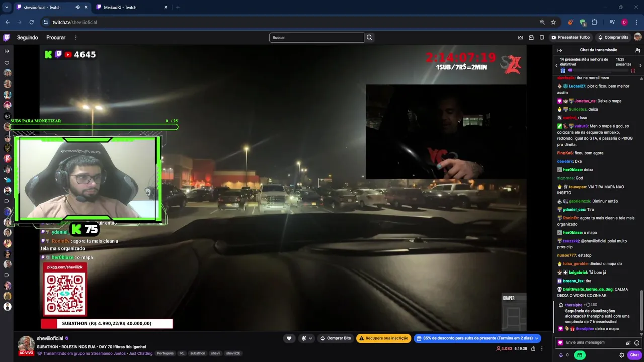Image resolution: width=644 pixels, height=362 pixels.
Task: Click the green channel points chest button
Action: pyautogui.click(x=580, y=355)
